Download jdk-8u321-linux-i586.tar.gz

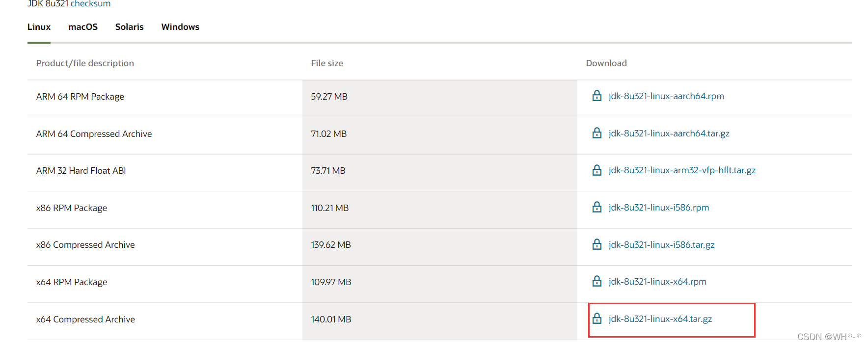661,245
